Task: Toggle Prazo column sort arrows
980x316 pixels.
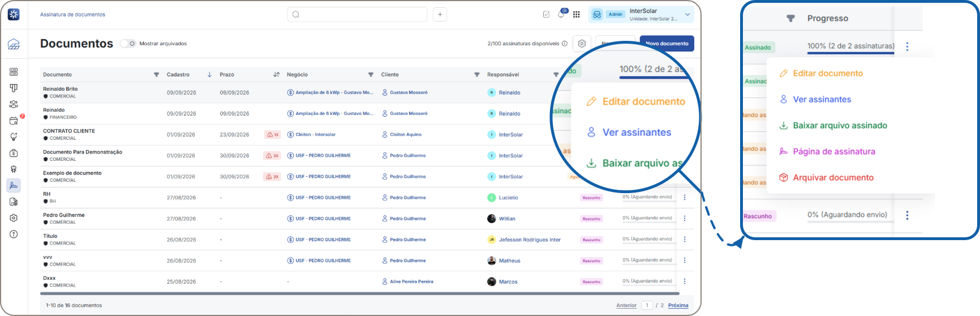Action: [x=277, y=75]
